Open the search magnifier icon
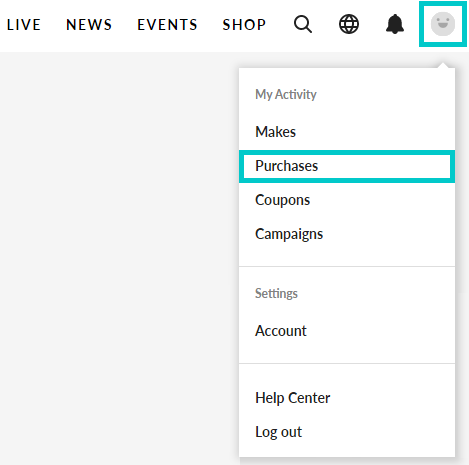The image size is (469, 465). pos(303,24)
